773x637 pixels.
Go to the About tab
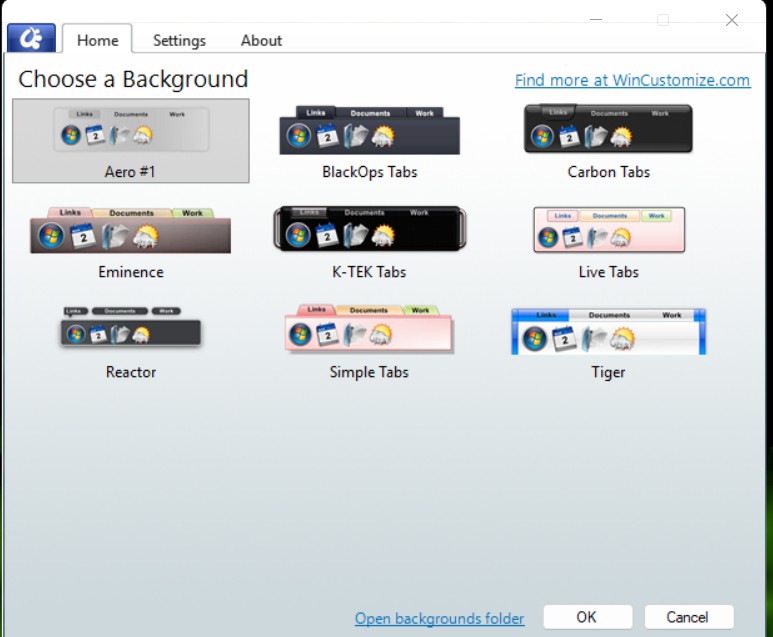click(x=261, y=40)
